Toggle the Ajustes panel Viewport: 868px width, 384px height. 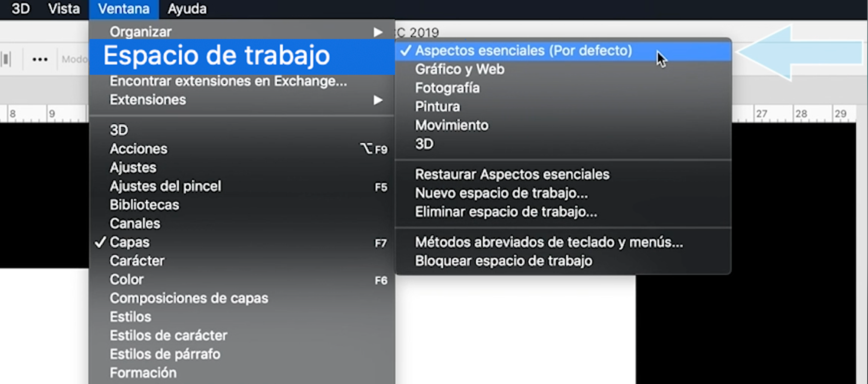(x=242, y=167)
